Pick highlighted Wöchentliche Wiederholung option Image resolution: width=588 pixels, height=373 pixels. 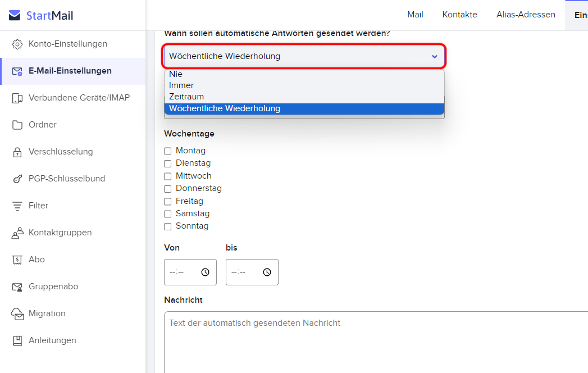304,108
